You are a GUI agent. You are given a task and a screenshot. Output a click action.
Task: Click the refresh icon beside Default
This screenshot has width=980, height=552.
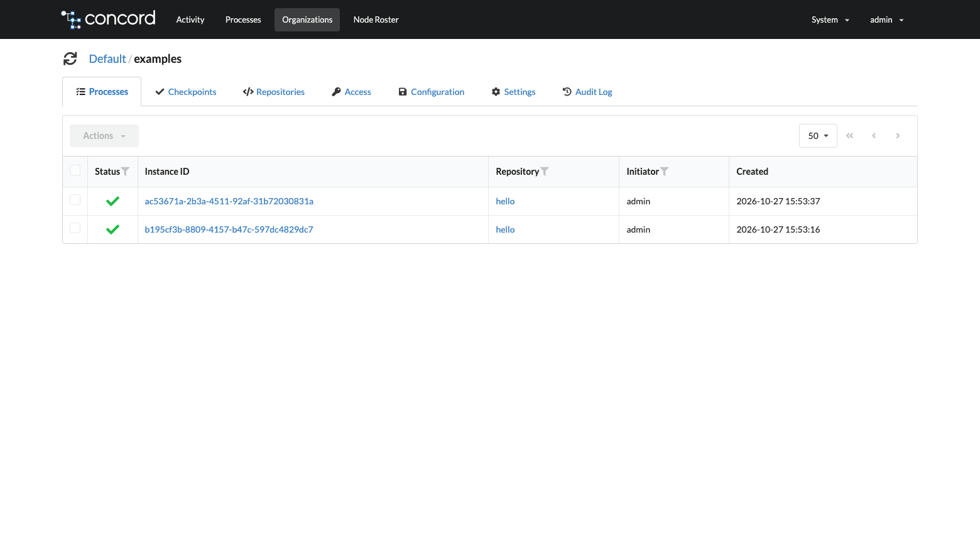(70, 58)
